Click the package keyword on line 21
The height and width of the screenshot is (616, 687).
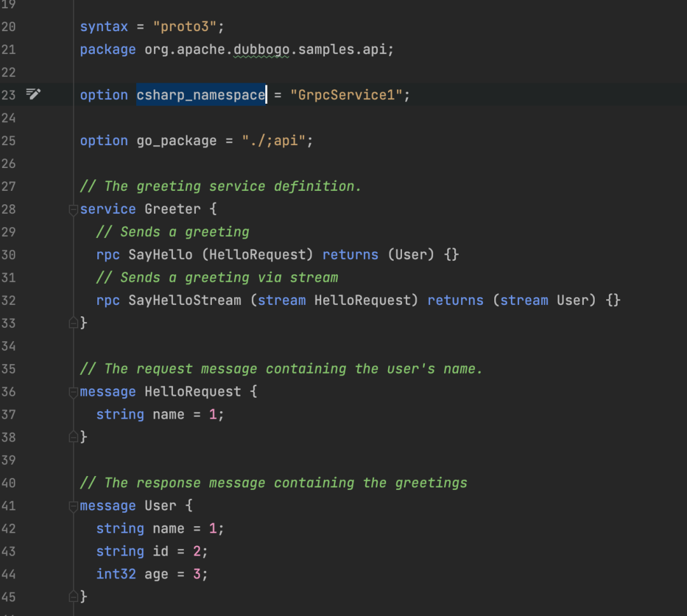[x=108, y=49]
